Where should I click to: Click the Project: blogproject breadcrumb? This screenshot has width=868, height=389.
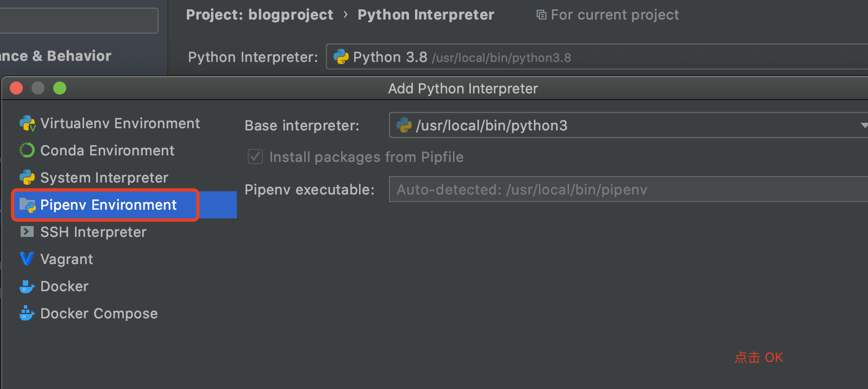260,15
